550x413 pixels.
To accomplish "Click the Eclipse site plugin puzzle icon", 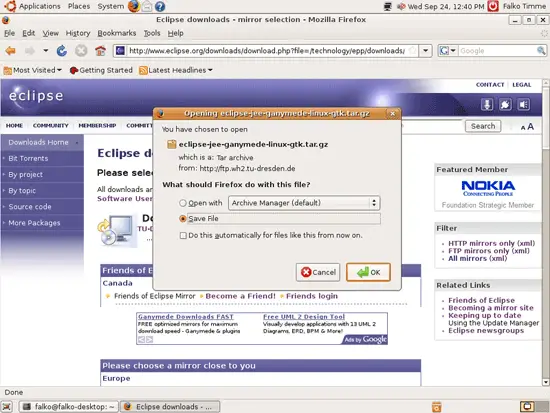I will 505,104.
